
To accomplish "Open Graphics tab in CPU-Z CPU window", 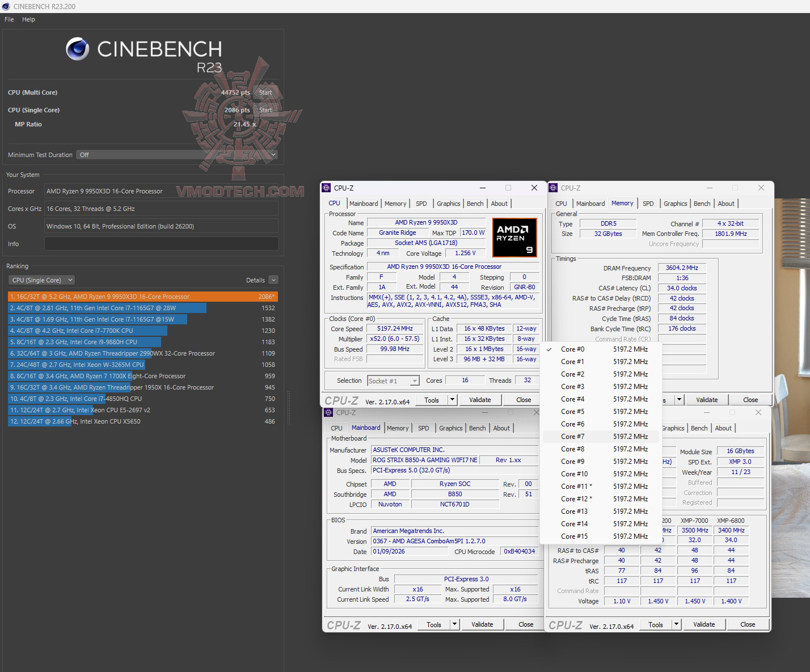I will pyautogui.click(x=448, y=204).
